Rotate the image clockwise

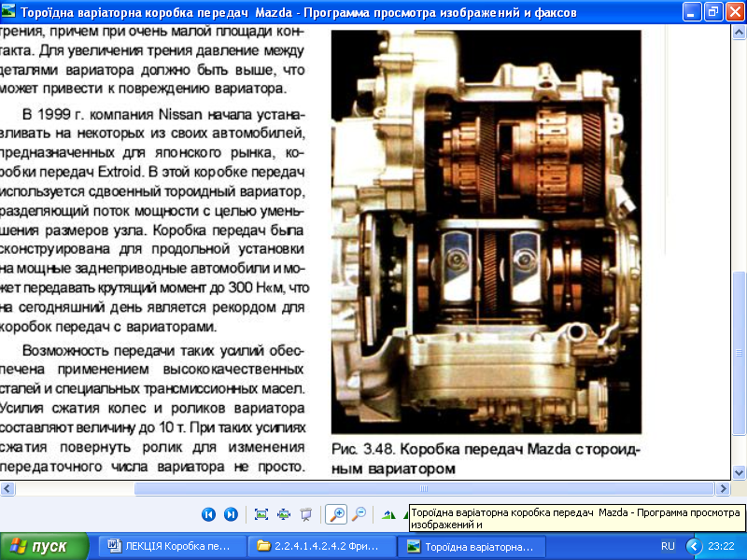(x=388, y=514)
